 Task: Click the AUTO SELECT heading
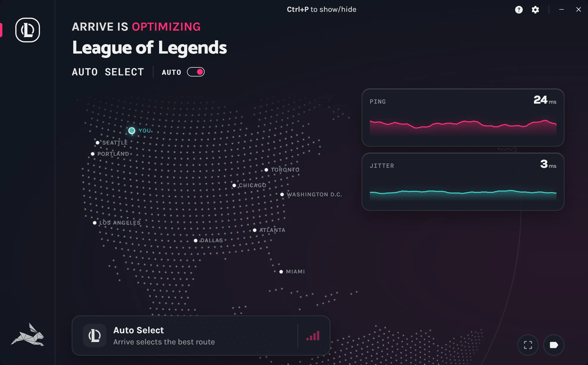pos(108,72)
